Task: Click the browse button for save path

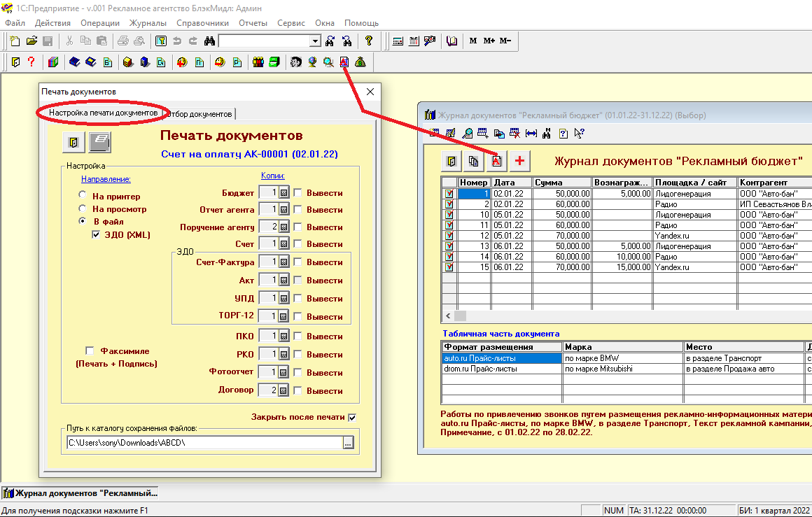Action: click(x=349, y=443)
